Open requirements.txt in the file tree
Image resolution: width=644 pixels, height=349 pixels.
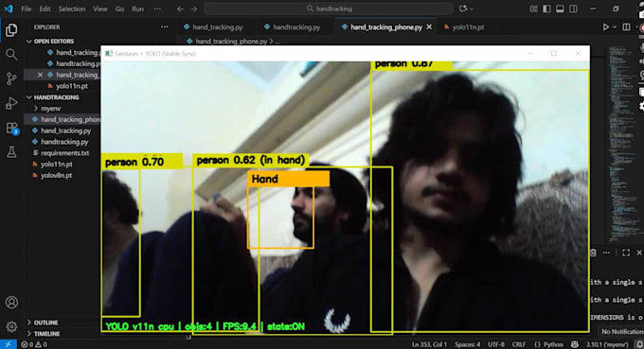(65, 153)
